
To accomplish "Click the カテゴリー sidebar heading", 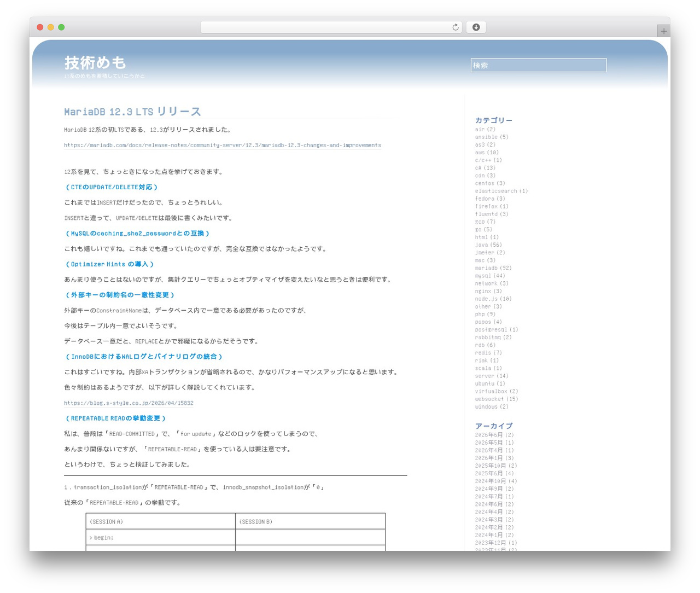I will [x=494, y=120].
